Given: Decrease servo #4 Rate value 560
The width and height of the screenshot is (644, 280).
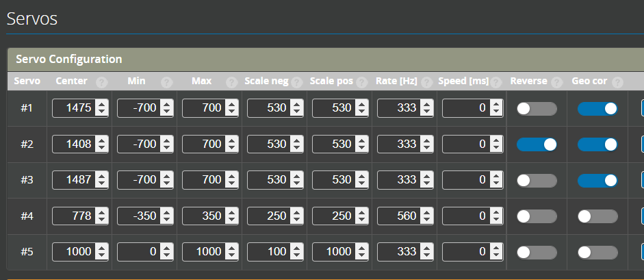Looking at the screenshot, I should pyautogui.click(x=426, y=220).
